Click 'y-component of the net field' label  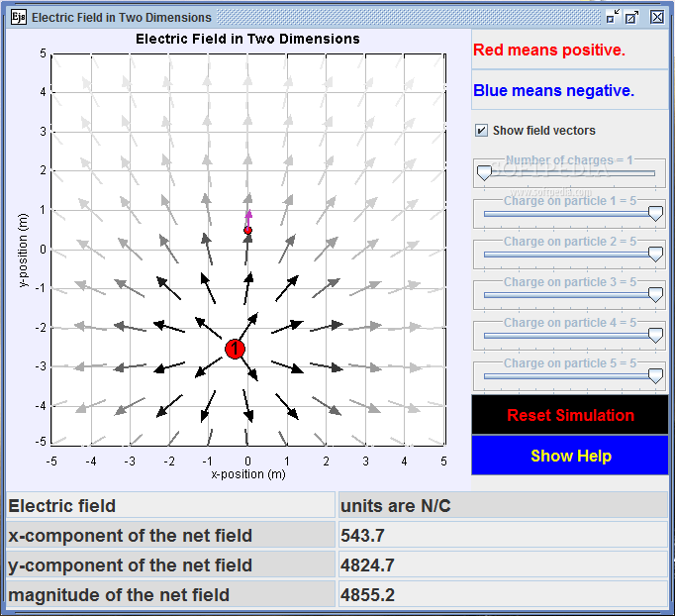tap(170, 565)
